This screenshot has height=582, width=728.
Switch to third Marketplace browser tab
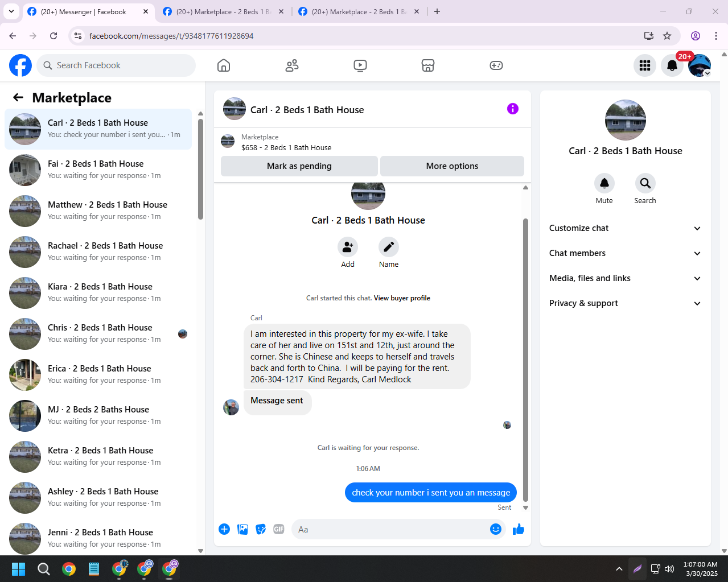click(x=359, y=11)
